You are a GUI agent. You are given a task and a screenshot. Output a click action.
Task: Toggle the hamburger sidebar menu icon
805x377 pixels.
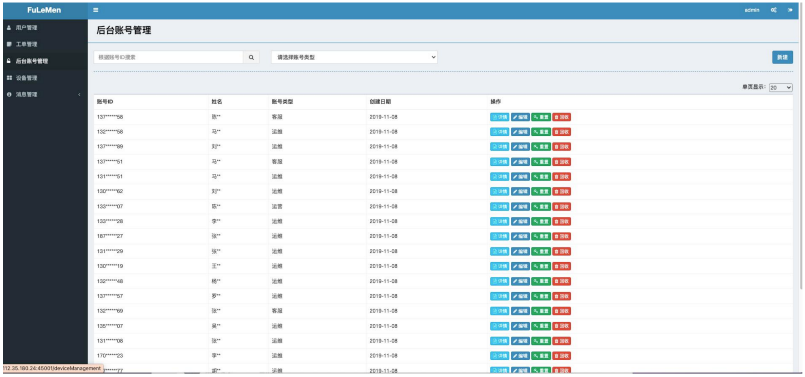tap(96, 10)
